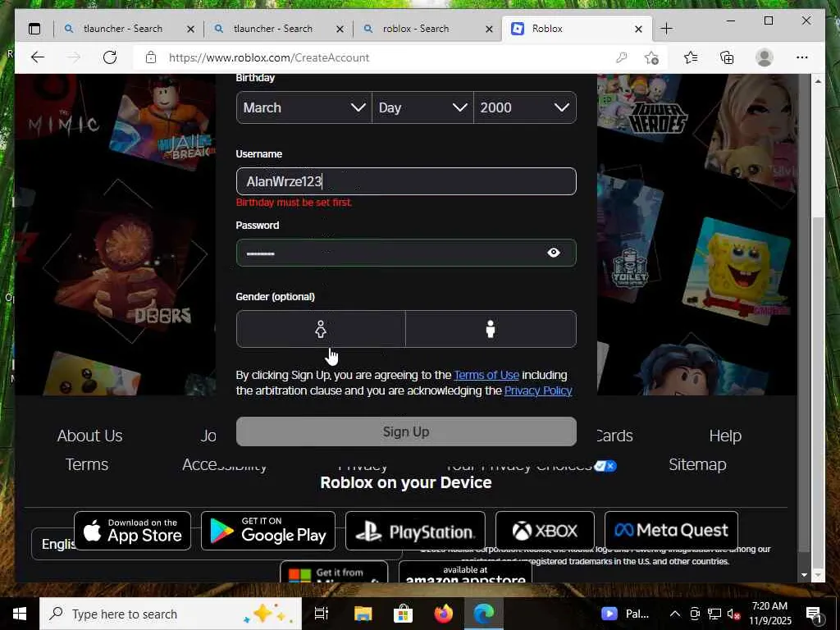
Task: Open the Windows Start menu
Action: pos(20,614)
